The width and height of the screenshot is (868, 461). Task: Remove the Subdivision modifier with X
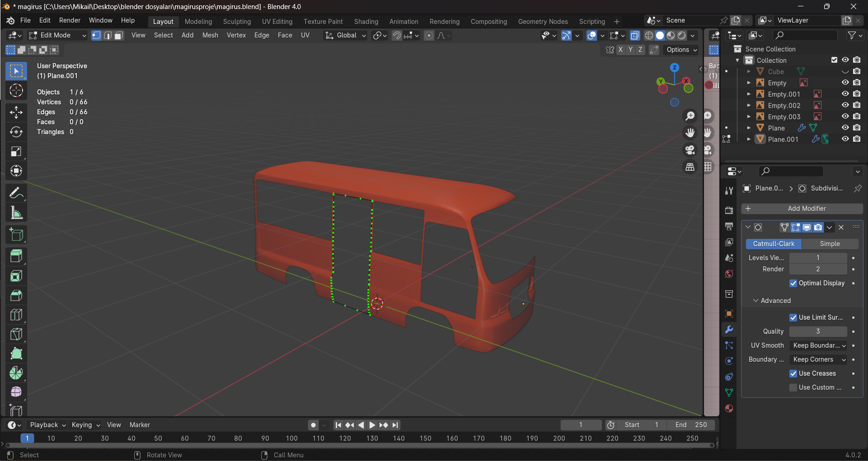click(841, 228)
